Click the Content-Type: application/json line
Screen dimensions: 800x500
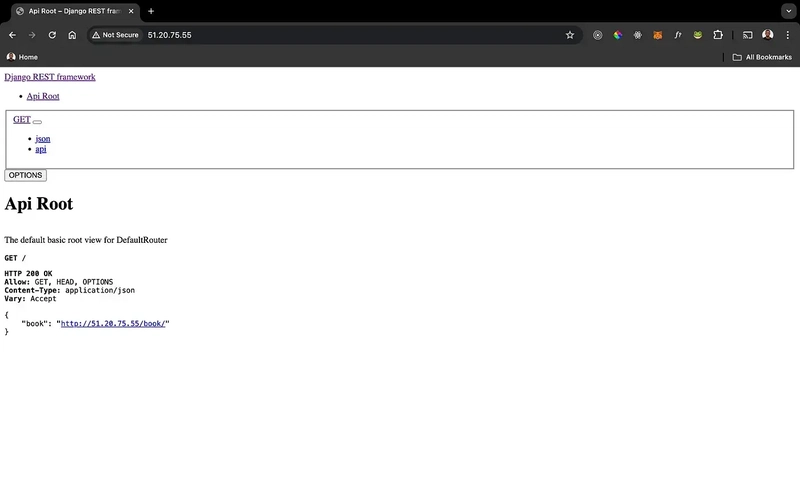point(70,290)
